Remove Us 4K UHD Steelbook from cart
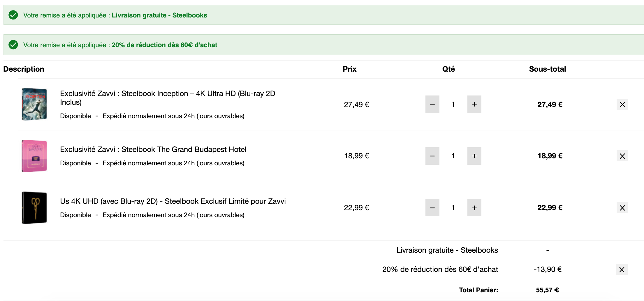 pos(622,208)
